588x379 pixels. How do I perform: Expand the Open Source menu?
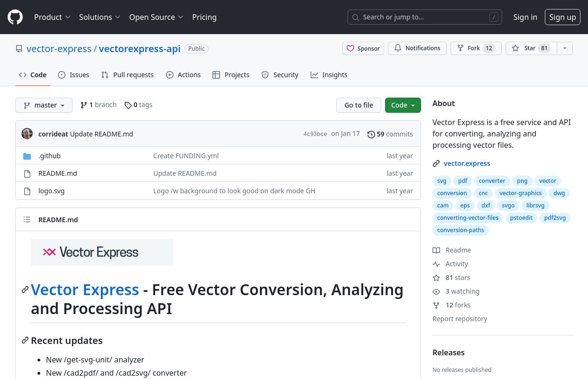tap(156, 17)
